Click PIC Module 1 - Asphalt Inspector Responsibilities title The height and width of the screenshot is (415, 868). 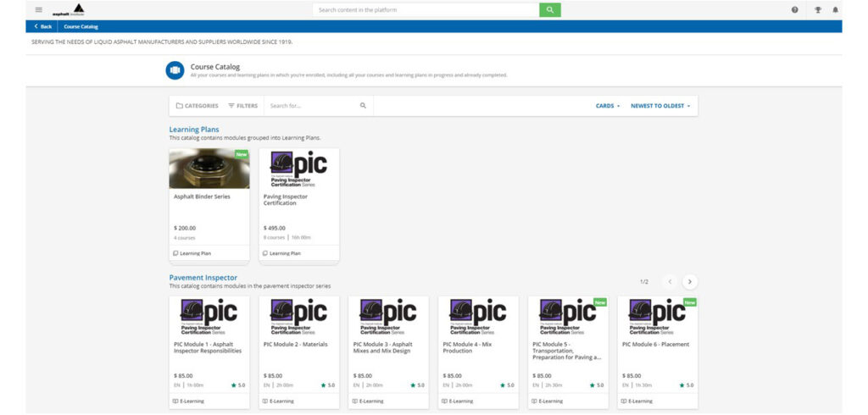pyautogui.click(x=208, y=347)
